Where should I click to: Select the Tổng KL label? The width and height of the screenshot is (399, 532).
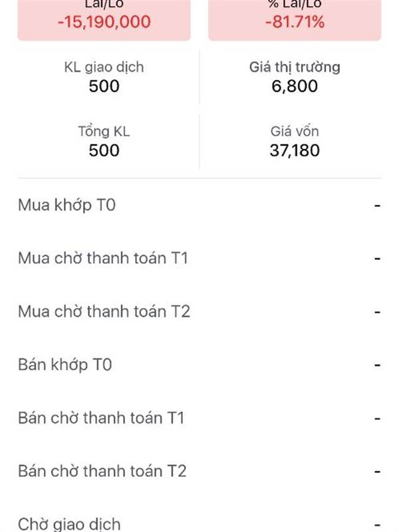point(104,132)
